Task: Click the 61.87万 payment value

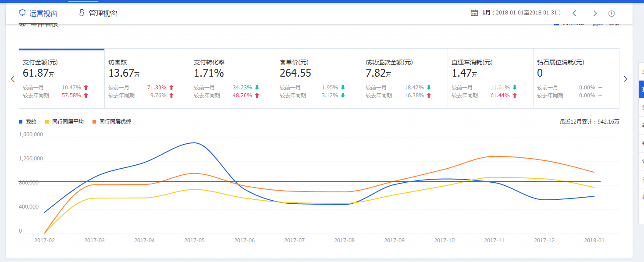Action: click(38, 73)
